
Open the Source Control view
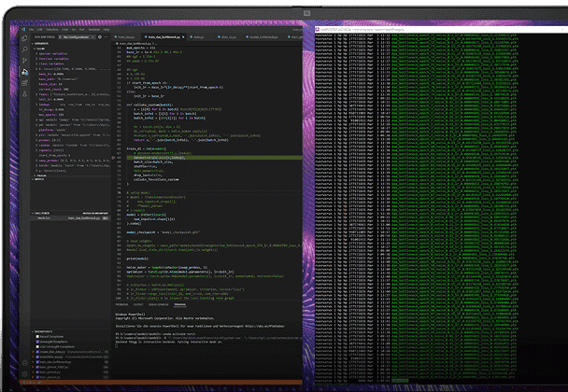(x=24, y=61)
